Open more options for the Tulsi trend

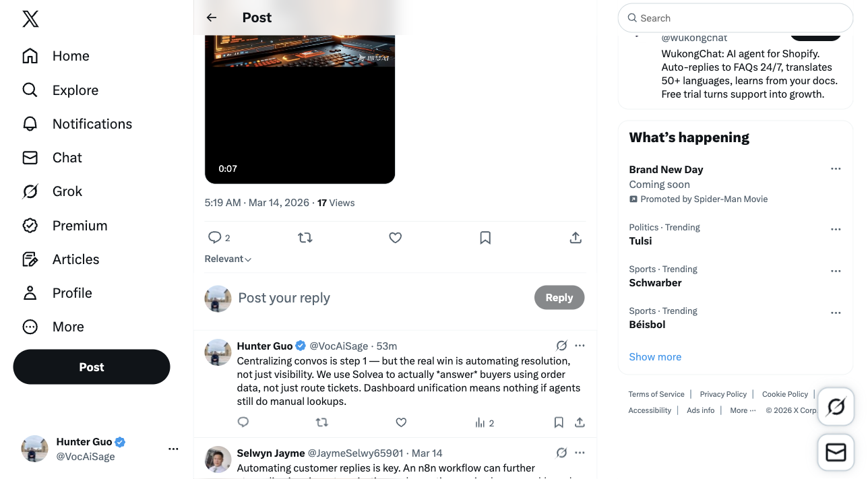click(836, 229)
